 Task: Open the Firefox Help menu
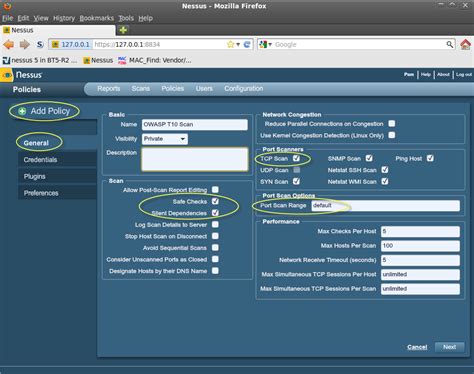(x=145, y=18)
